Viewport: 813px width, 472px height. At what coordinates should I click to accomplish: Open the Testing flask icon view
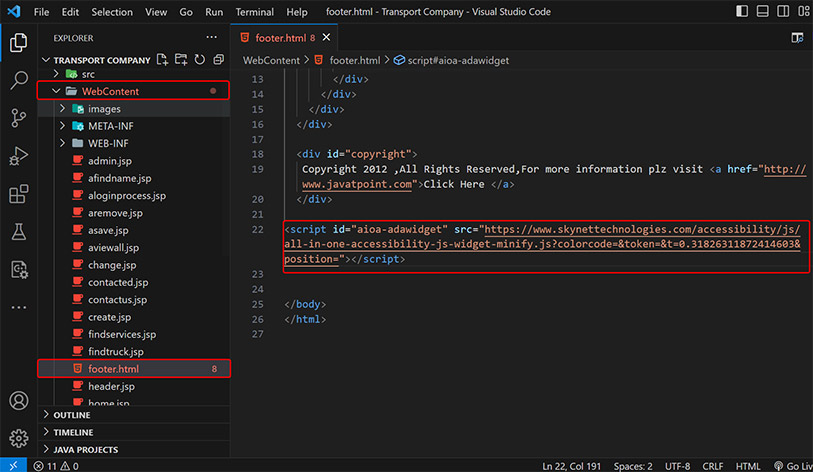[18, 231]
